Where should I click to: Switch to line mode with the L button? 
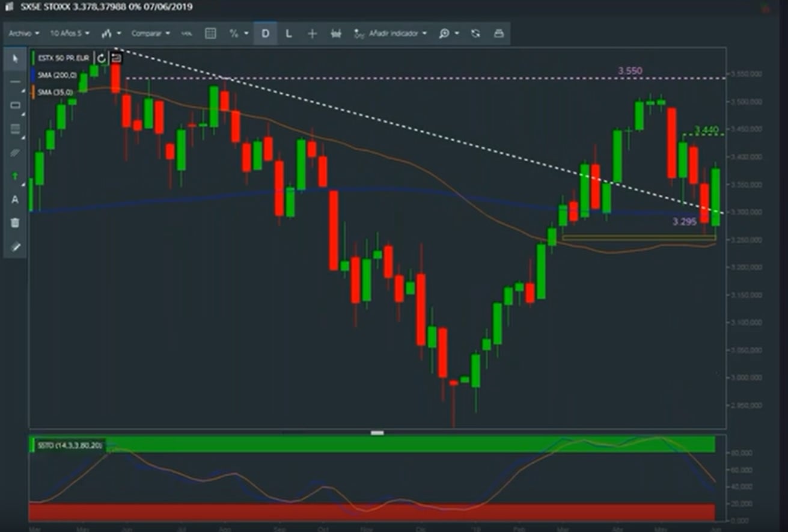[x=289, y=34]
